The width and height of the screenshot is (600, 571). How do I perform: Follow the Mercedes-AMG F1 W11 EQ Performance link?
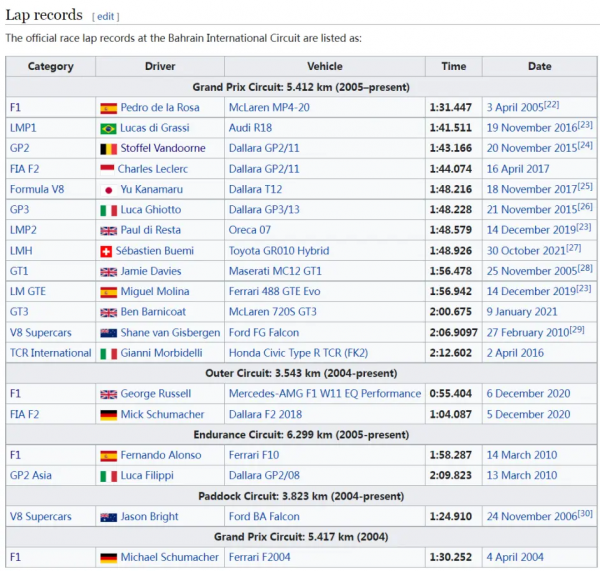(321, 394)
